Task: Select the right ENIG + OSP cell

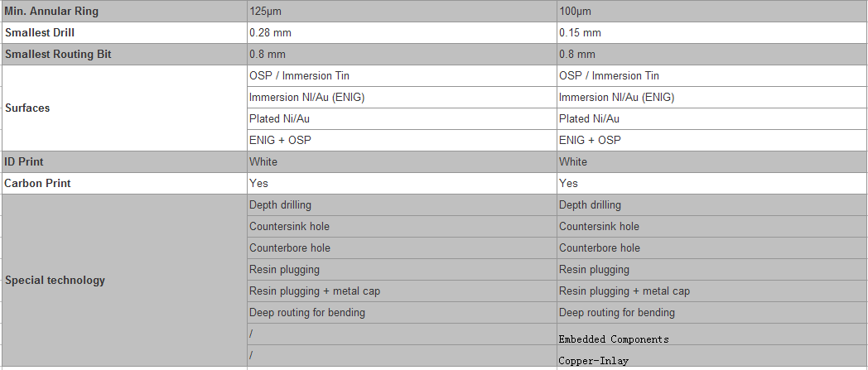Action: pyautogui.click(x=711, y=141)
